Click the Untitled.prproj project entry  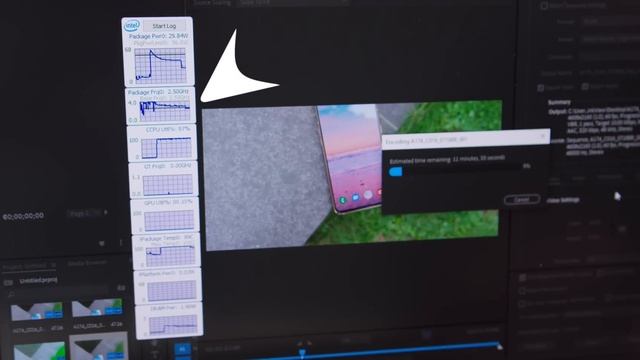(38, 280)
